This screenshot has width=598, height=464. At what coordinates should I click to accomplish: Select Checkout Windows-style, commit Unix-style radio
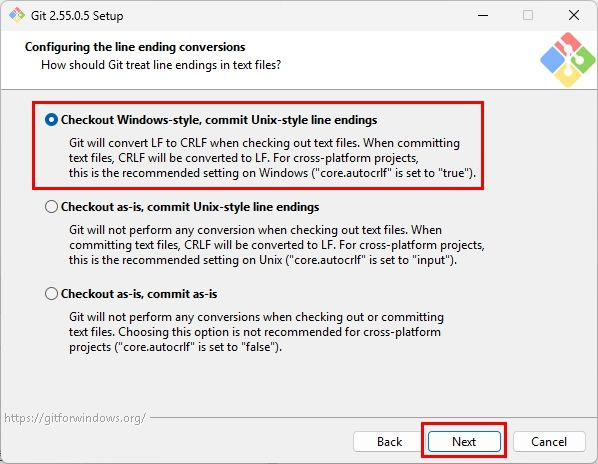click(51, 120)
